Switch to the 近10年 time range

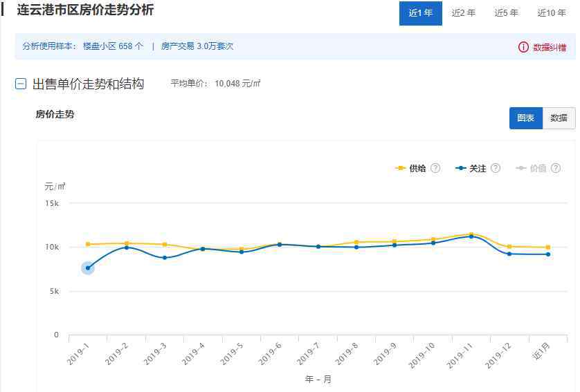point(552,13)
